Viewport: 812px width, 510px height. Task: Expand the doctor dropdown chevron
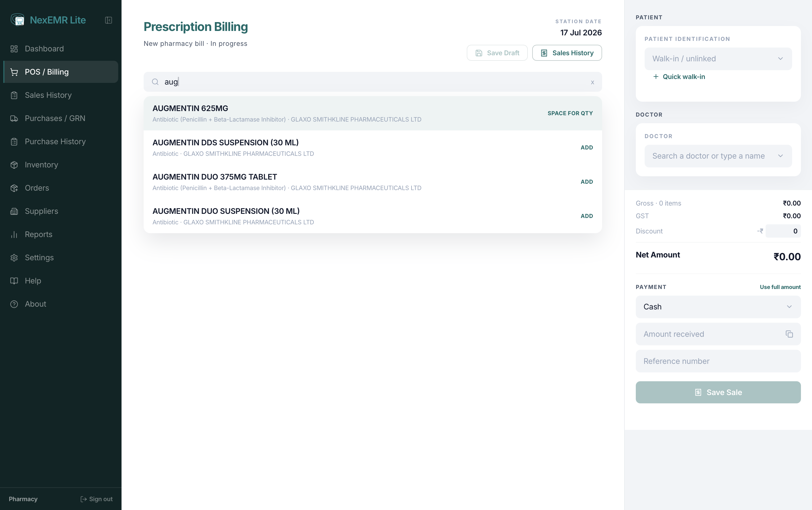(x=780, y=156)
